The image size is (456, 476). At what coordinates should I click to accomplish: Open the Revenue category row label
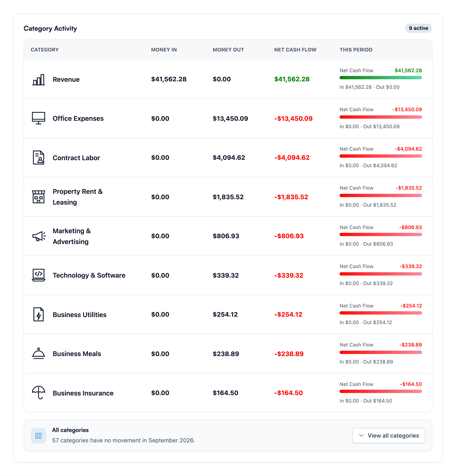[66, 79]
